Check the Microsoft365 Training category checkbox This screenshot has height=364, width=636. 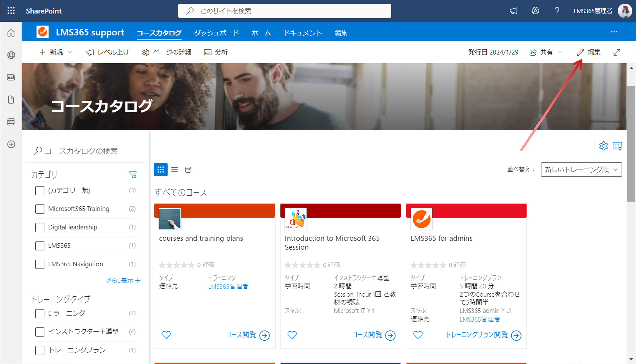pyautogui.click(x=40, y=209)
